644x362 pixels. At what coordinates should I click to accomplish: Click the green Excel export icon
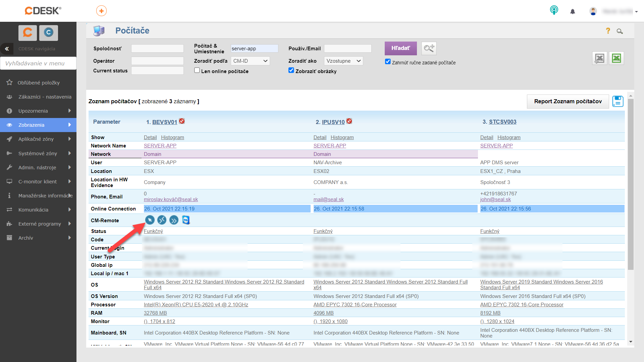616,58
